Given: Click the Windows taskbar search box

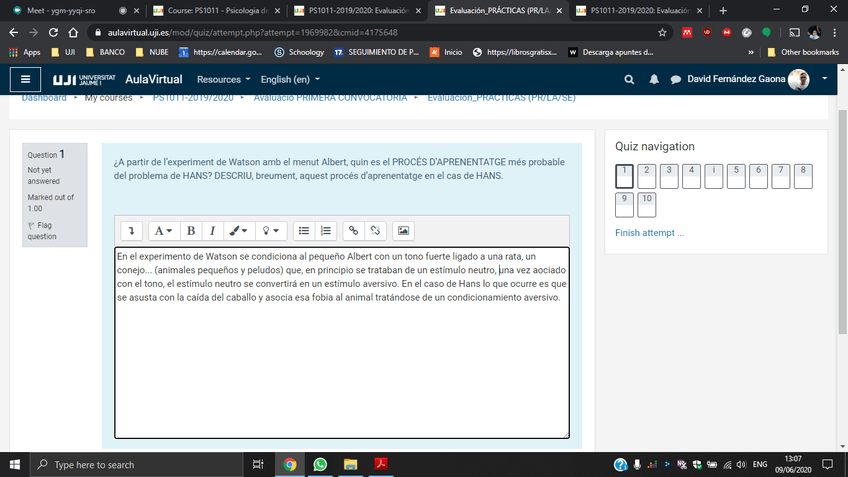Looking at the screenshot, I should click(136, 465).
